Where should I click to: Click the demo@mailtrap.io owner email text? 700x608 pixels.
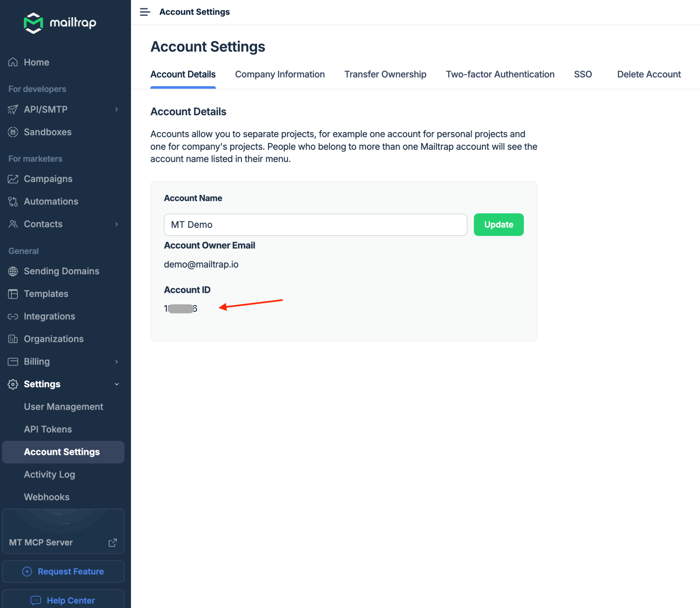201,264
